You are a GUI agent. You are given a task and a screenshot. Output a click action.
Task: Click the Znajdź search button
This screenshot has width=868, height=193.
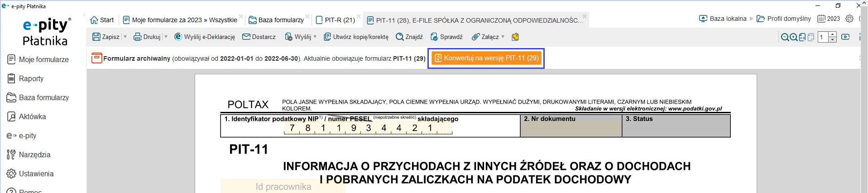409,37
